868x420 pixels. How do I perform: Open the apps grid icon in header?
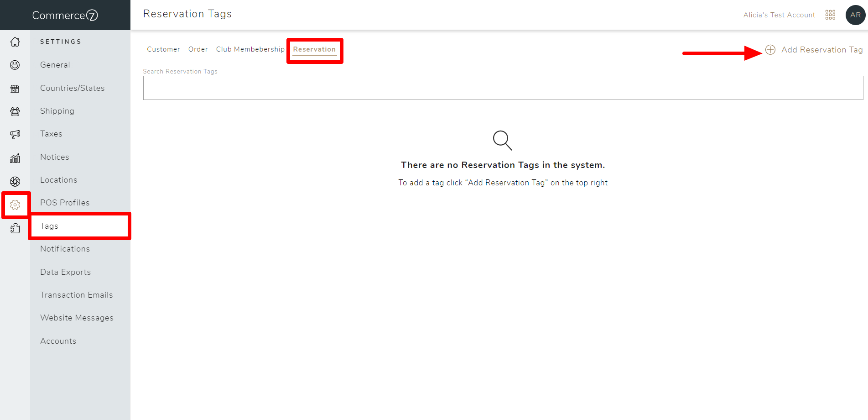[830, 15]
